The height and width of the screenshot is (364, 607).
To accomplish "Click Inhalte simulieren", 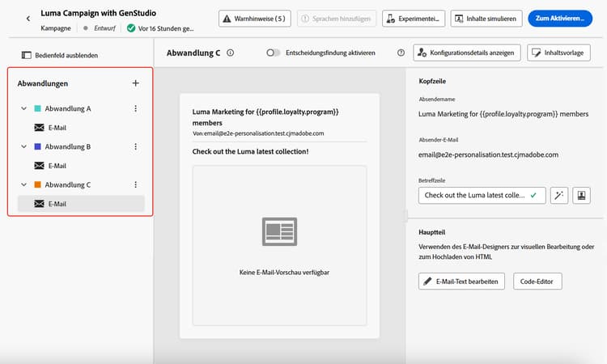I will pyautogui.click(x=486, y=19).
